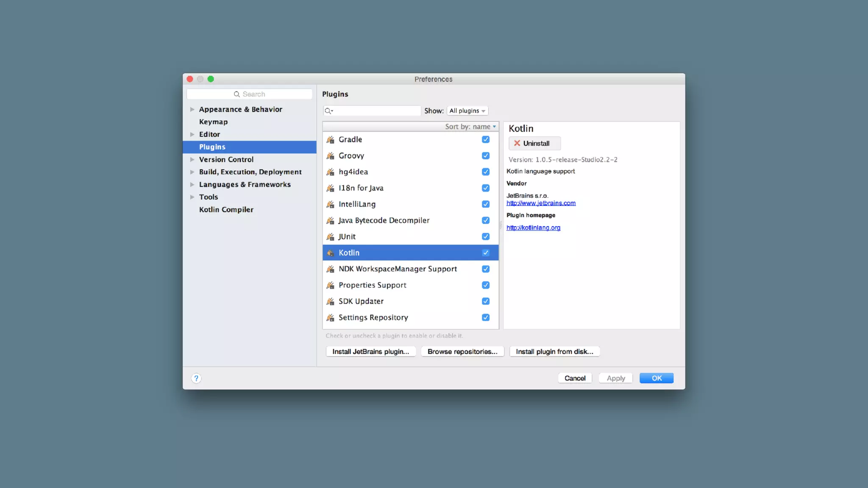
Task: Click the red X Uninstall icon
Action: tap(517, 143)
